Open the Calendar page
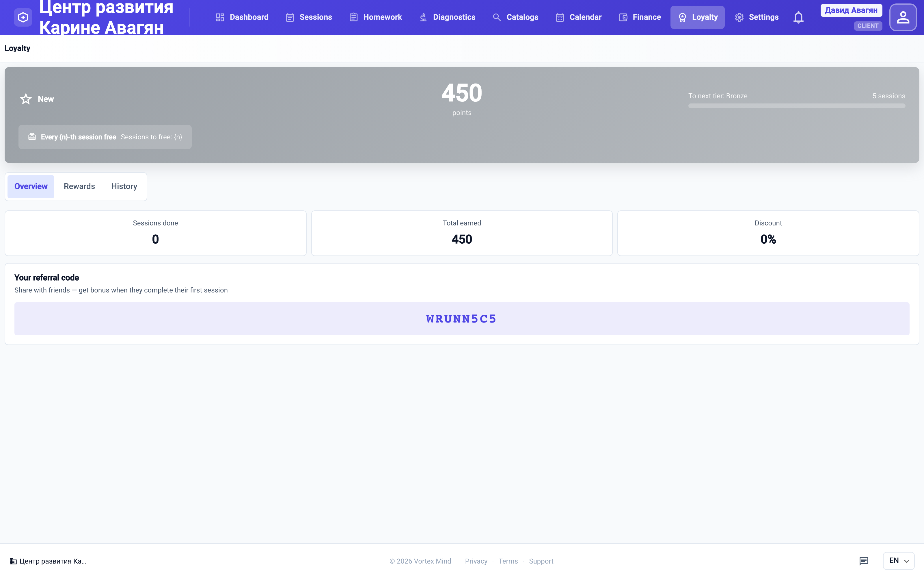 pyautogui.click(x=579, y=17)
